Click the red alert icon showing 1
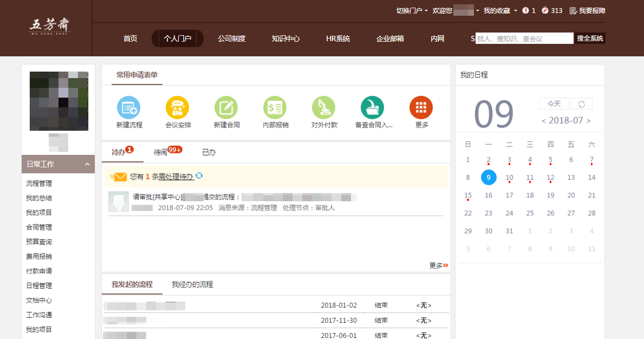Viewport: 644px width, 339px height. 525,10
